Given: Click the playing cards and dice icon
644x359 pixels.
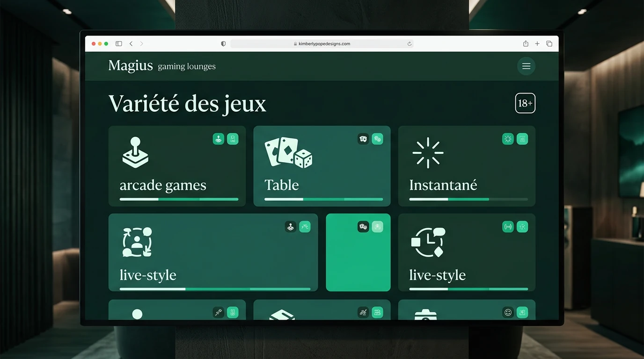Looking at the screenshot, I should (x=288, y=153).
